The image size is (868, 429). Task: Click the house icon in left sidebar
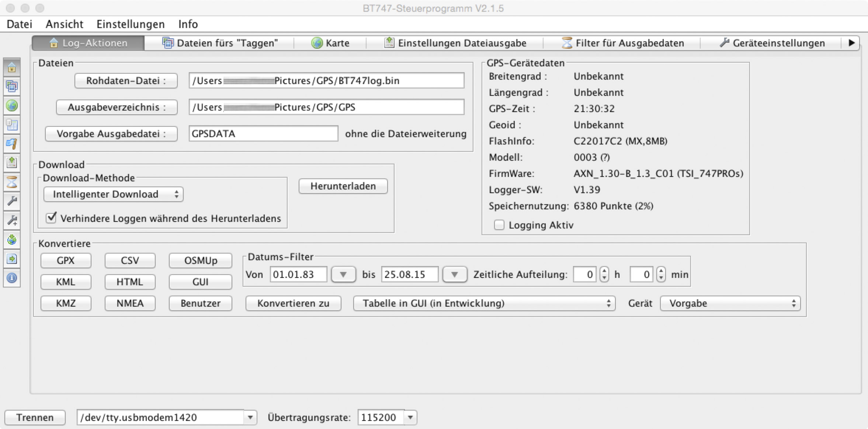click(12, 67)
